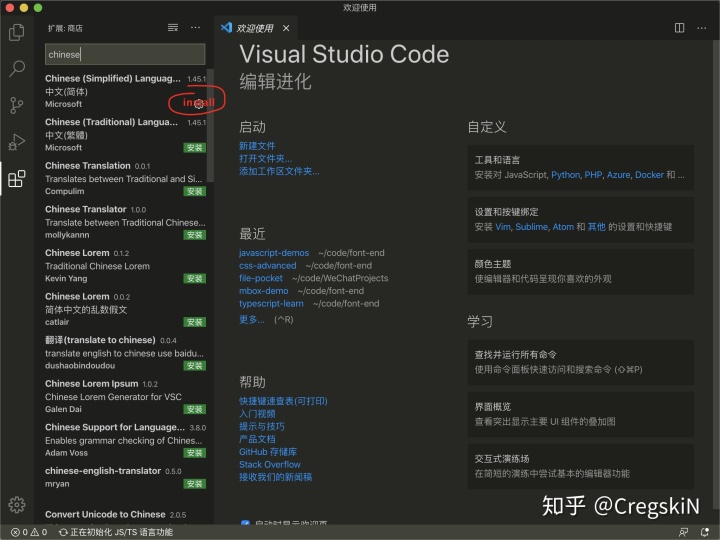Open extensions panel more actions menu
The width and height of the screenshot is (720, 540).
click(x=196, y=28)
